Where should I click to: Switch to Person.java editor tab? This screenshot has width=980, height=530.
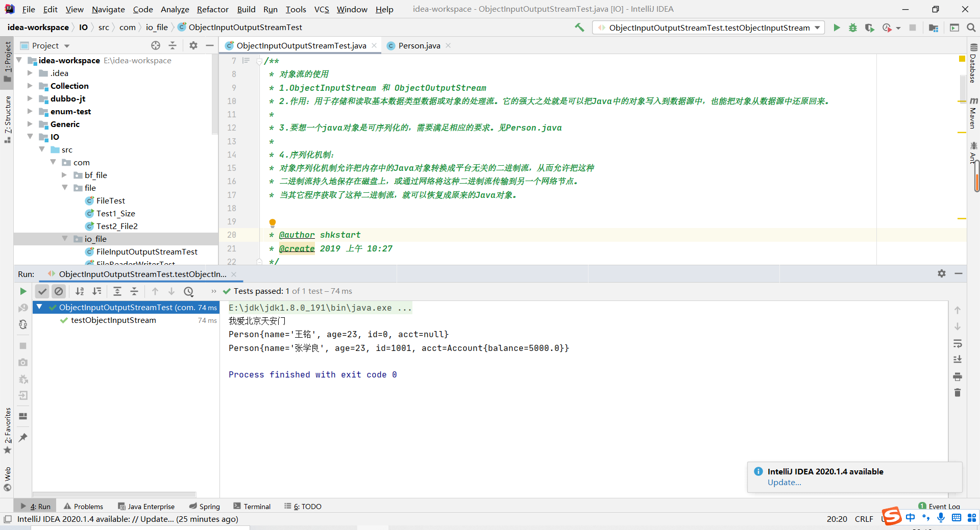tap(419, 45)
